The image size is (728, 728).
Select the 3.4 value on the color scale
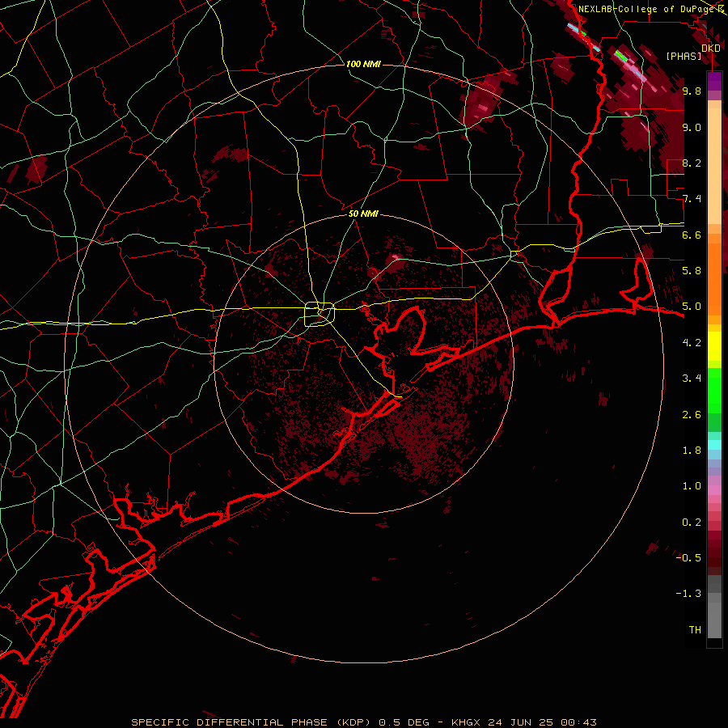pyautogui.click(x=692, y=379)
